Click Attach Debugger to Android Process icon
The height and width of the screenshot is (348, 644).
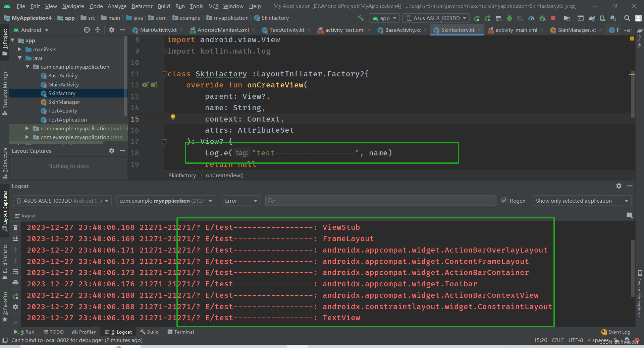pyautogui.click(x=542, y=18)
